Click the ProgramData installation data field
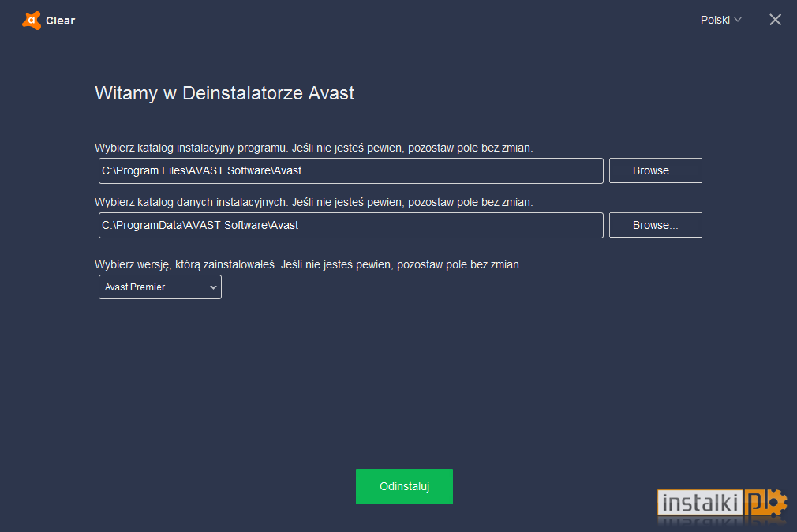This screenshot has width=797, height=532. coord(350,225)
